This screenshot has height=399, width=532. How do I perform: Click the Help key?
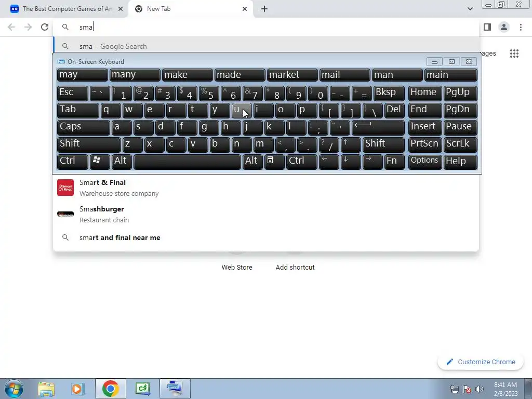pyautogui.click(x=460, y=162)
